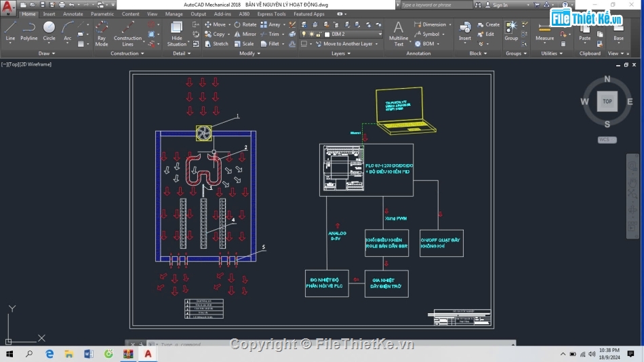This screenshot has height=362, width=644.
Task: Activate Ray Mode in Construction panel
Action: coord(102,34)
